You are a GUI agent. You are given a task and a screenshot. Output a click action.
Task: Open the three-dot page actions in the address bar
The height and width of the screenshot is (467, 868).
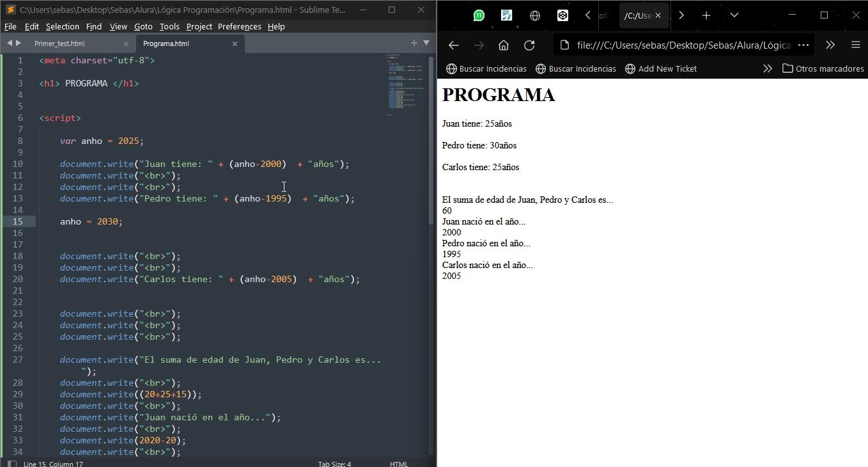[x=803, y=45]
